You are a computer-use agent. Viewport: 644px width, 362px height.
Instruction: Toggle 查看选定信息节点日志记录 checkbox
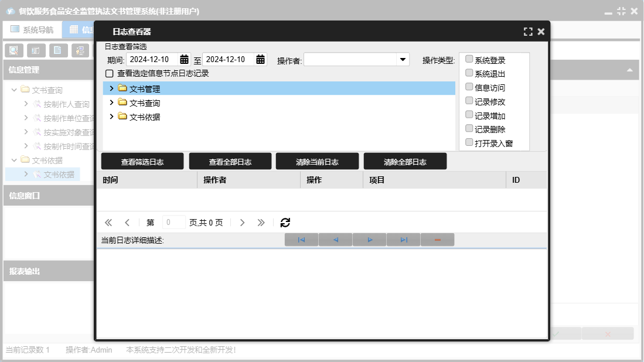tap(109, 74)
